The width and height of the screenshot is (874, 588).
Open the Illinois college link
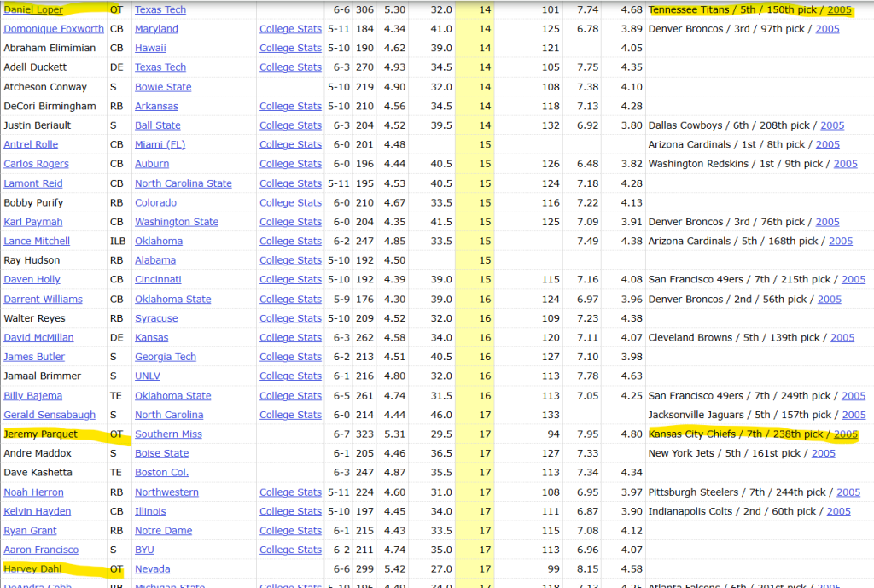click(150, 511)
